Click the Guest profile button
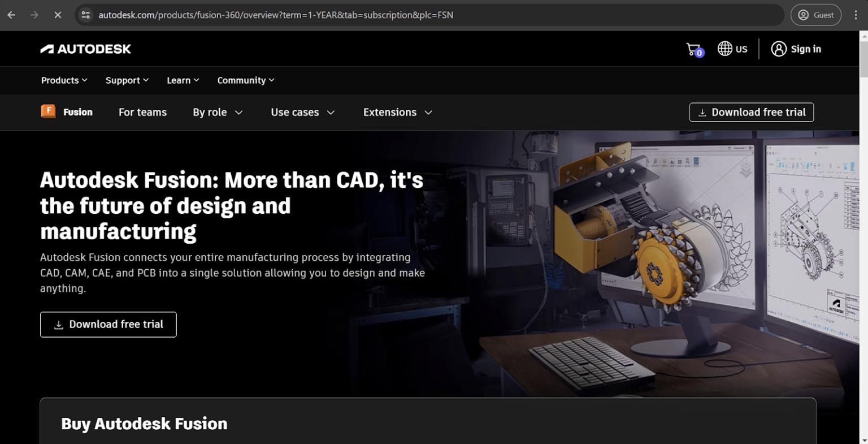The height and width of the screenshot is (444, 868). coord(816,15)
